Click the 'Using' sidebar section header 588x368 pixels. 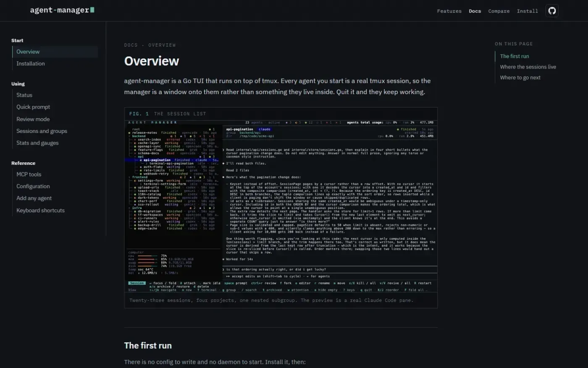[x=18, y=84]
